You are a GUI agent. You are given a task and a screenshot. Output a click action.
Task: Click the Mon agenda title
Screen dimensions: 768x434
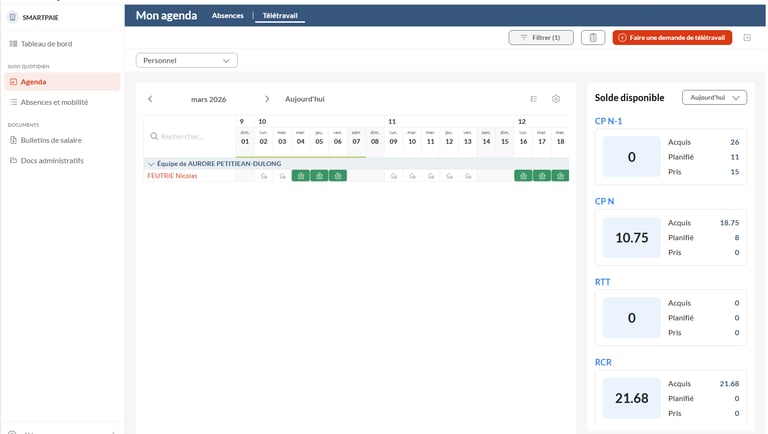tap(166, 16)
